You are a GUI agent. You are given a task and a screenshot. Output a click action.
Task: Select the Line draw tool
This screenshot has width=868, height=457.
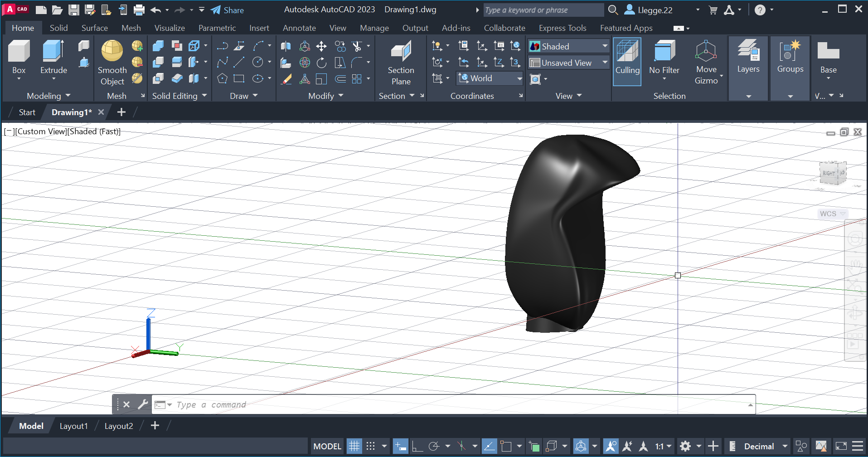click(239, 62)
